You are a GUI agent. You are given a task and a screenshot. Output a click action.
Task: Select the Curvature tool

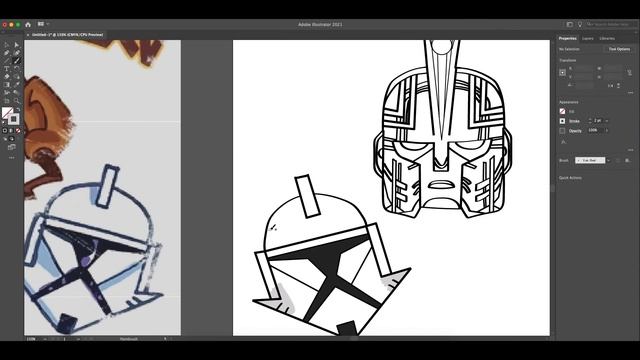[16, 53]
